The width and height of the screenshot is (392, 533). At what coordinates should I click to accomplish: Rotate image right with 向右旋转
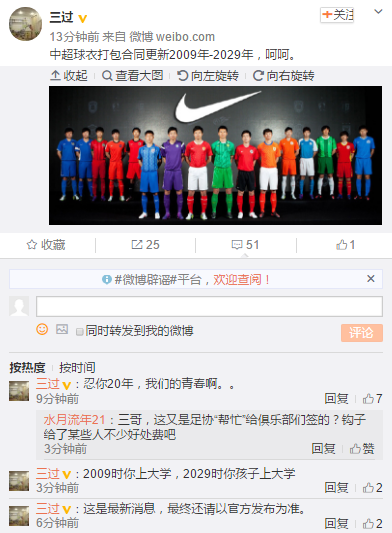284,75
